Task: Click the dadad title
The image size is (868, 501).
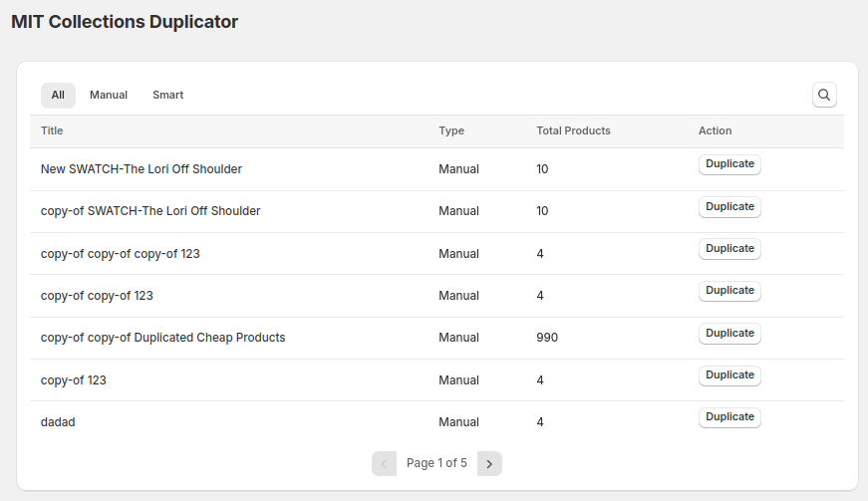Action: click(58, 422)
